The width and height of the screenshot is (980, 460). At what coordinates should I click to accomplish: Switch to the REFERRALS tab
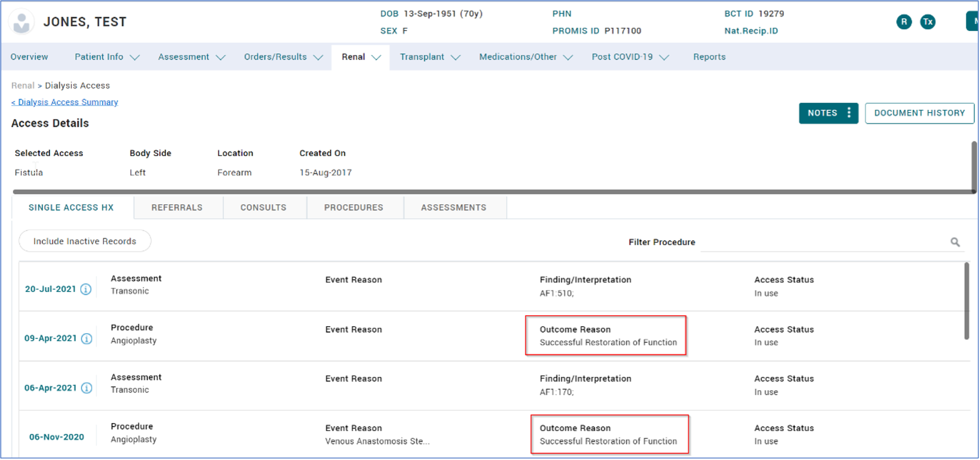(177, 208)
